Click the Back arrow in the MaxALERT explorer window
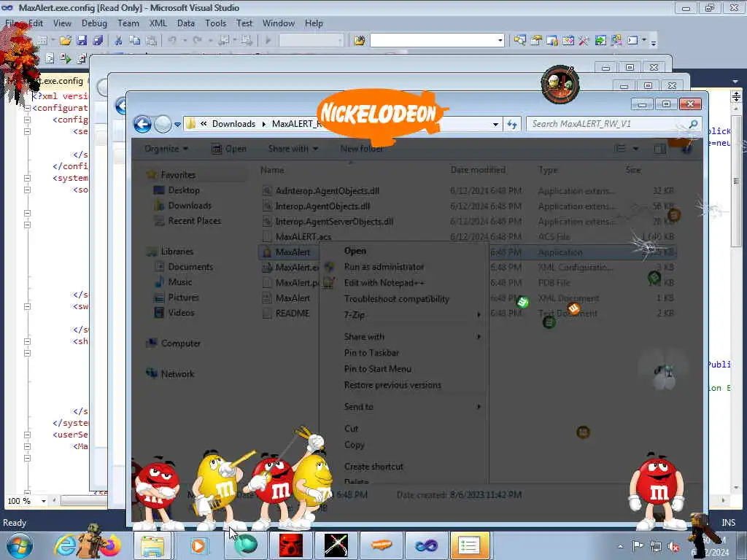Image resolution: width=747 pixels, height=560 pixels. click(142, 124)
